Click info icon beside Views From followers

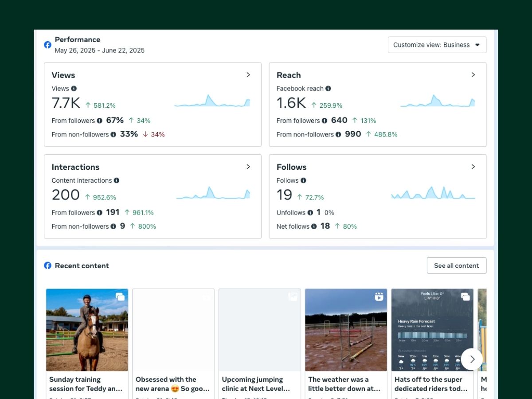(x=100, y=121)
